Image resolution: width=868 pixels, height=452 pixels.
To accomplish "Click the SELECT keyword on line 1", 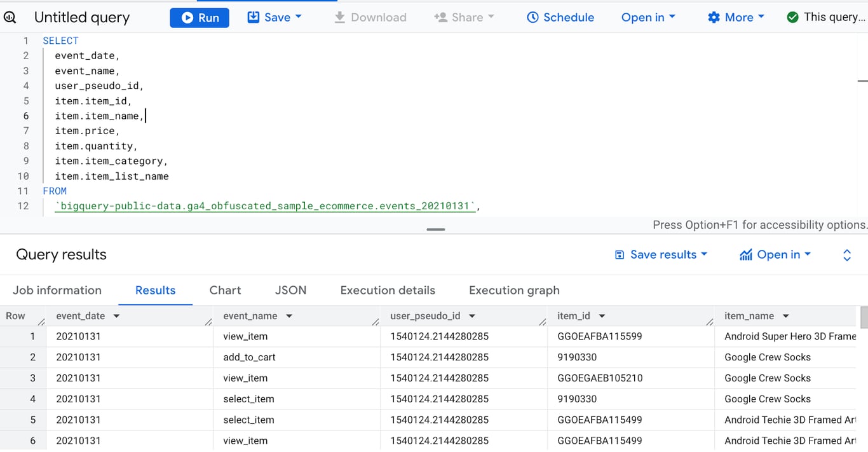I will [61, 41].
